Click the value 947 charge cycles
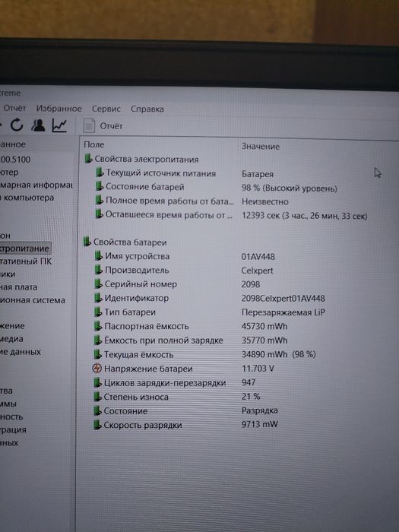This screenshot has width=399, height=532. (x=249, y=382)
